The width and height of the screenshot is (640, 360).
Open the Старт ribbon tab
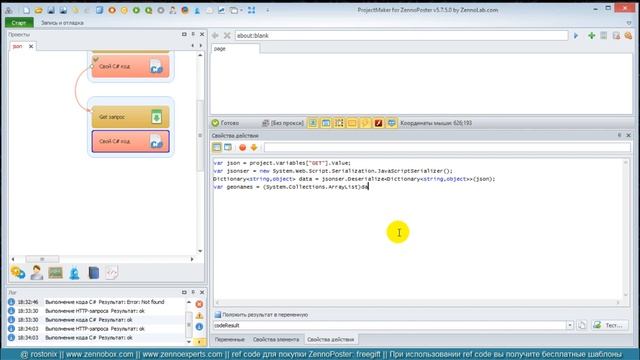pyautogui.click(x=19, y=23)
